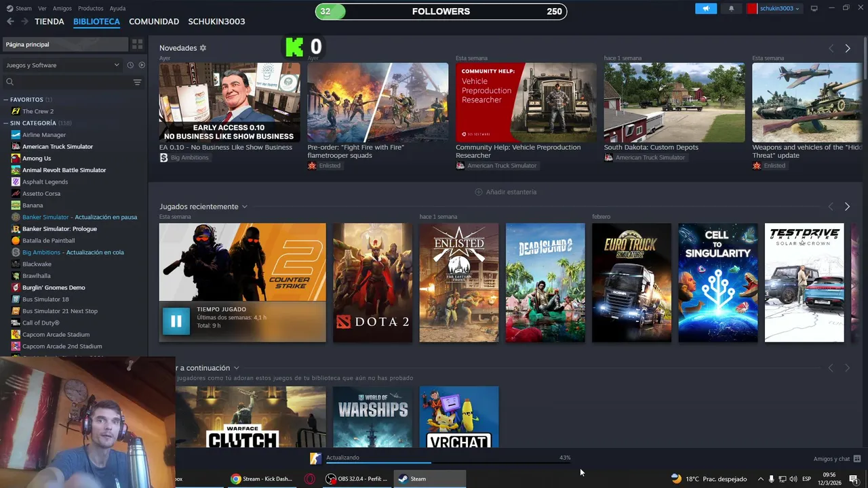Select Burglin' Gnomes Demo
This screenshot has width=868, height=488.
point(54,287)
